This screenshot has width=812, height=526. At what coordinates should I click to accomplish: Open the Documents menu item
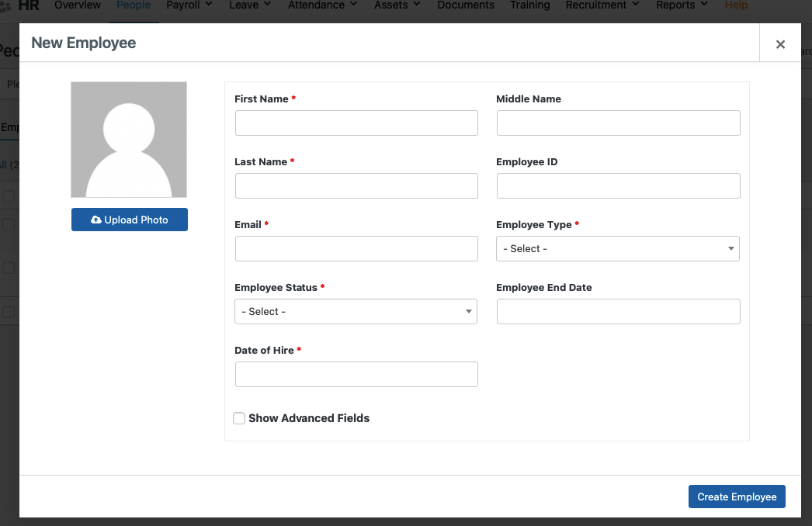click(466, 5)
